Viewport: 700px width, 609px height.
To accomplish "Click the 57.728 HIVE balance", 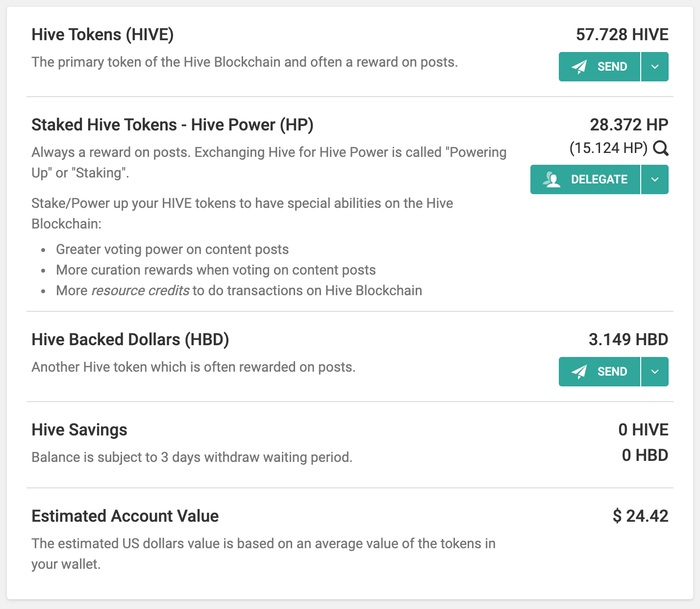I will point(622,34).
